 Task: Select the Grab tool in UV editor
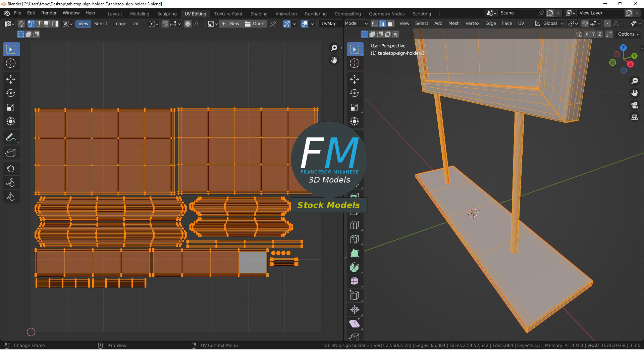[x=11, y=169]
